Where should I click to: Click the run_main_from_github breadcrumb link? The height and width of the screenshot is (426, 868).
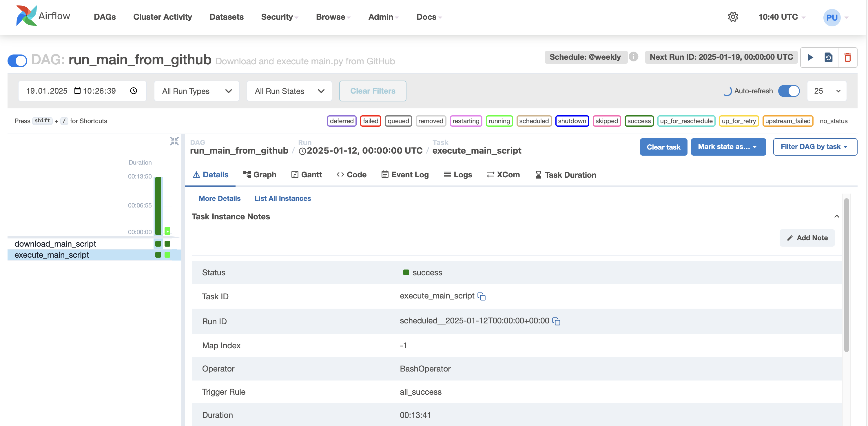(239, 150)
